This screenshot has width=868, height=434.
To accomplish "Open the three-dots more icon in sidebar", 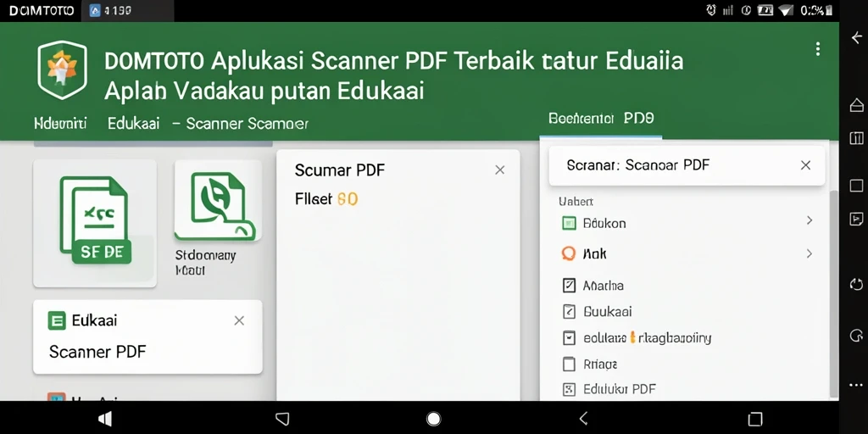I will point(856,385).
